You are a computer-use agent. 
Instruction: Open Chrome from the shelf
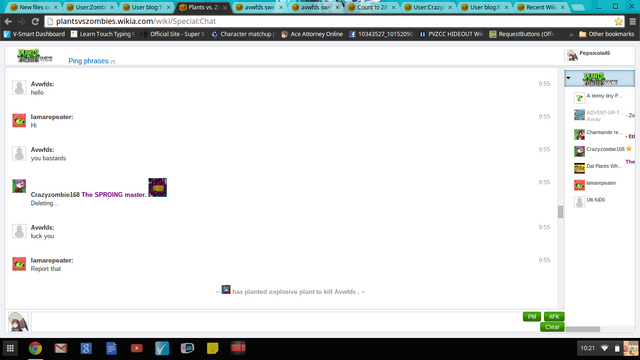[35, 348]
